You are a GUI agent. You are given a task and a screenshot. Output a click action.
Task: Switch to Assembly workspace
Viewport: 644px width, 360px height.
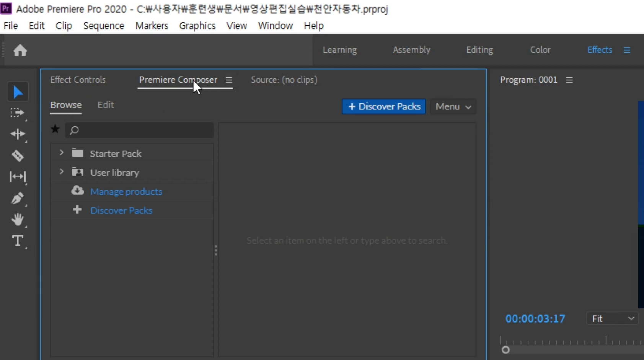point(411,50)
